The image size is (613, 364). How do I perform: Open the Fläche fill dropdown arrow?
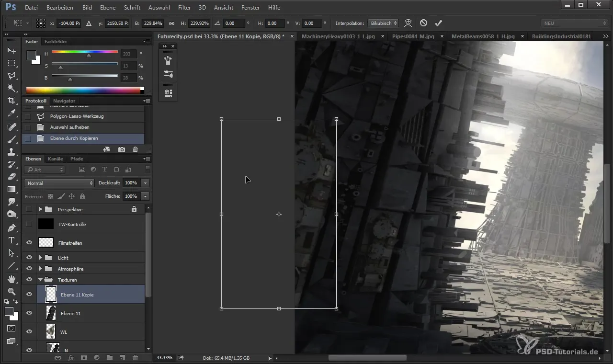(146, 196)
